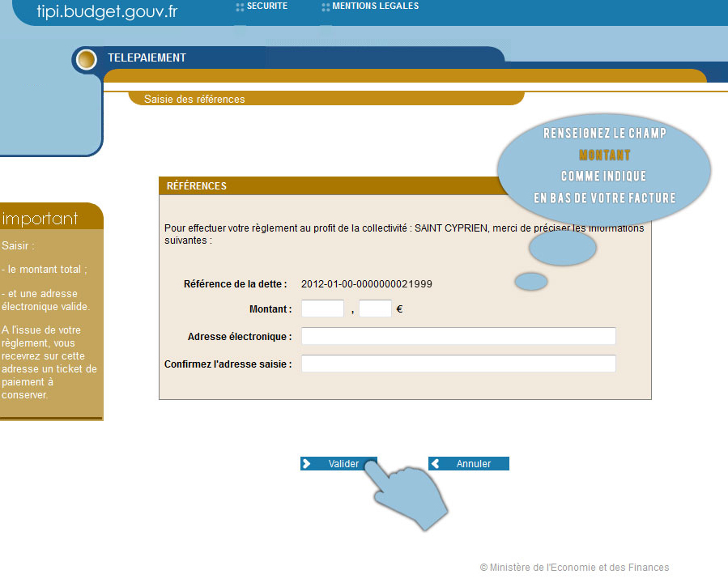728x583 pixels.
Task: Click the tipi.budget.gouv.fr site logo
Action: (x=107, y=11)
